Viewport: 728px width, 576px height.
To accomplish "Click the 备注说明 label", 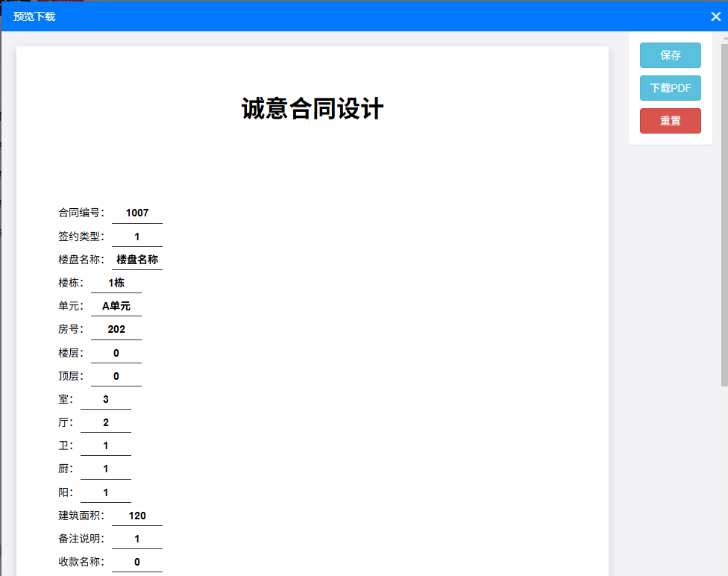I will click(x=81, y=539).
